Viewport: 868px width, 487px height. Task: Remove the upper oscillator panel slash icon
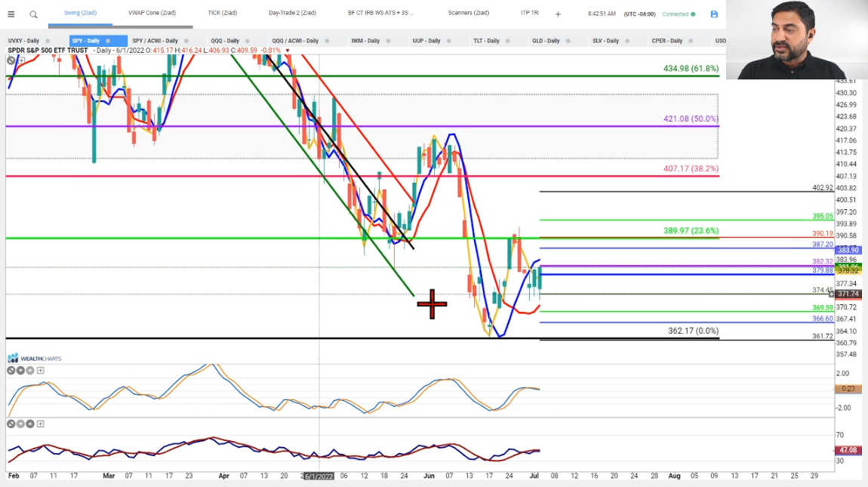pyautogui.click(x=11, y=370)
